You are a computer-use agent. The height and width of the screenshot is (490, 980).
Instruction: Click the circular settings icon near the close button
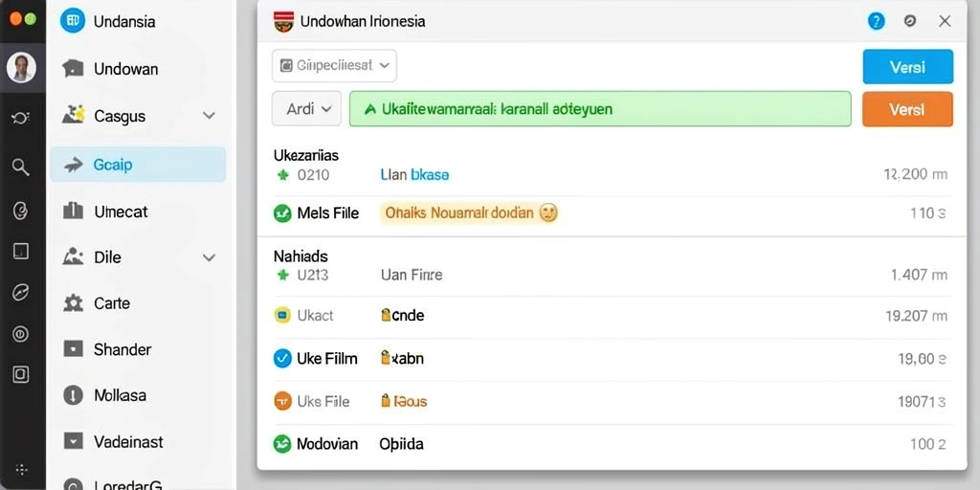point(910,21)
